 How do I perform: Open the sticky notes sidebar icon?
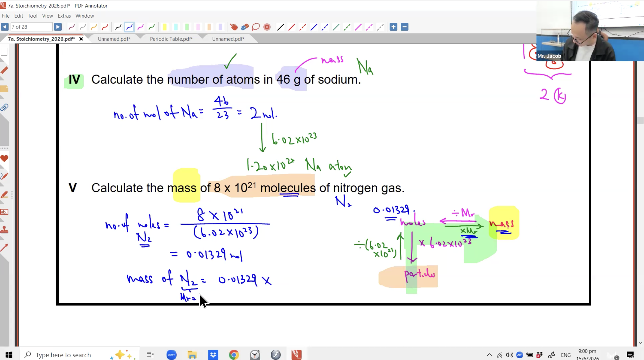coord(4,89)
